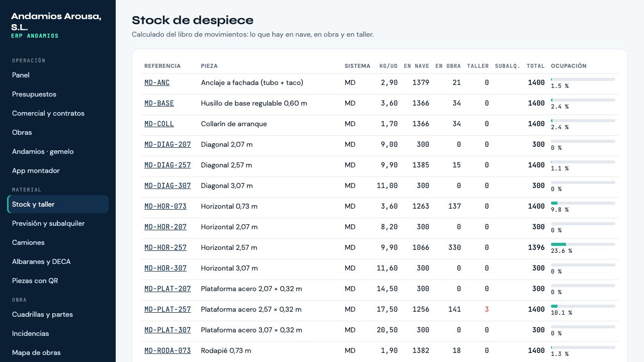Open reference MD-PLAT-307
The height and width of the screenshot is (362, 644).
[168, 330]
